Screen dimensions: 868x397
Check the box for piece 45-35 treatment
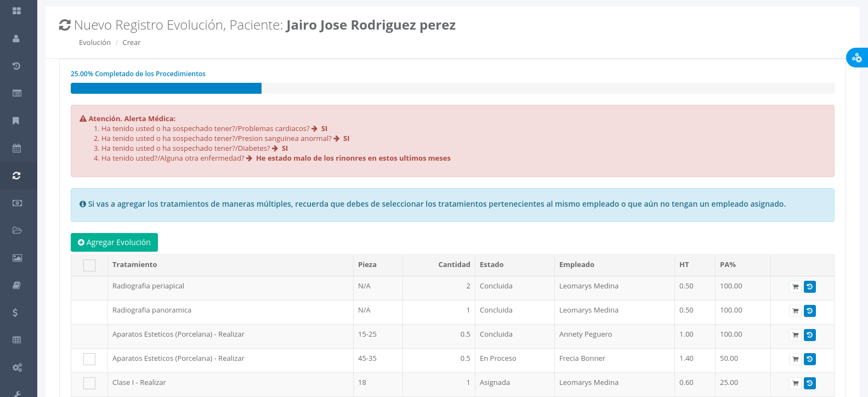click(89, 359)
